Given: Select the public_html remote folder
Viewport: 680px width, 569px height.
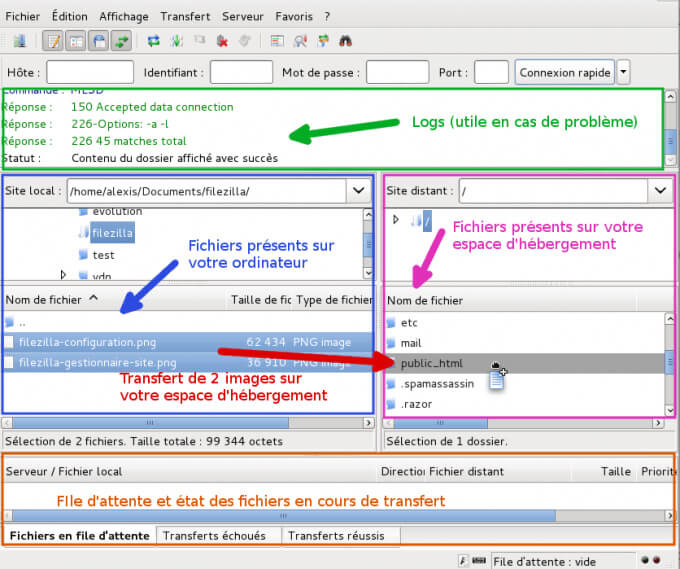Looking at the screenshot, I should [x=525, y=363].
